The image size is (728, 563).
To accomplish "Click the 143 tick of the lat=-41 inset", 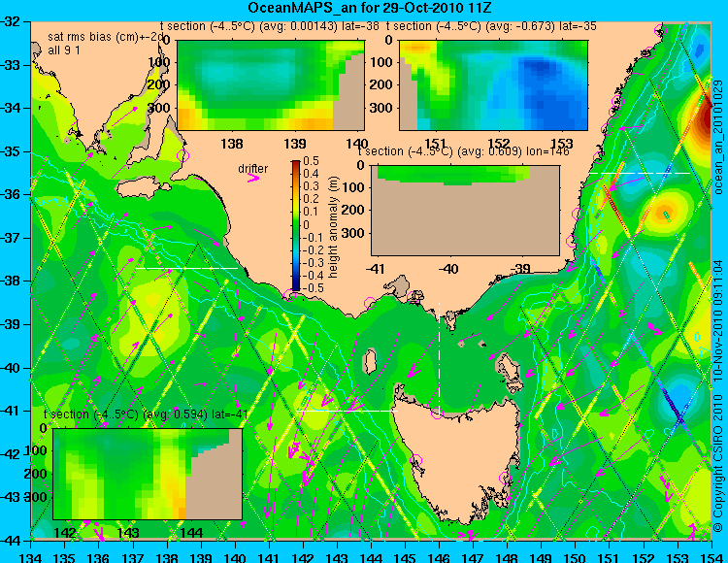I will click(128, 533).
